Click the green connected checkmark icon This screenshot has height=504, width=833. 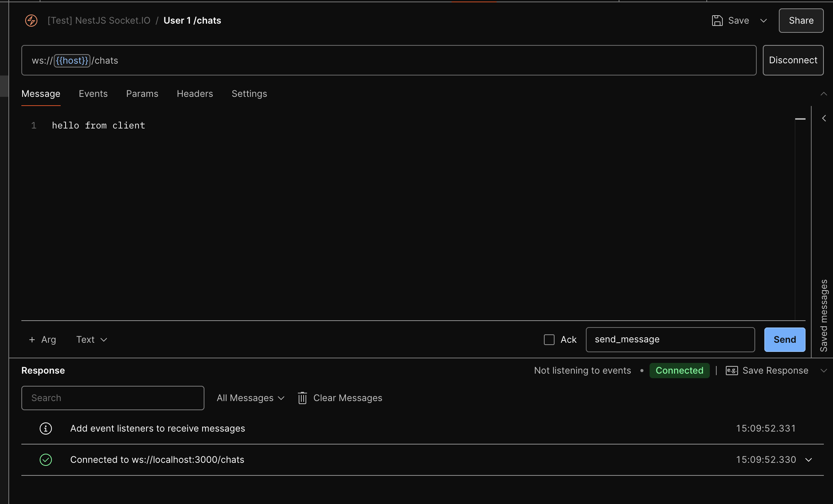point(46,460)
